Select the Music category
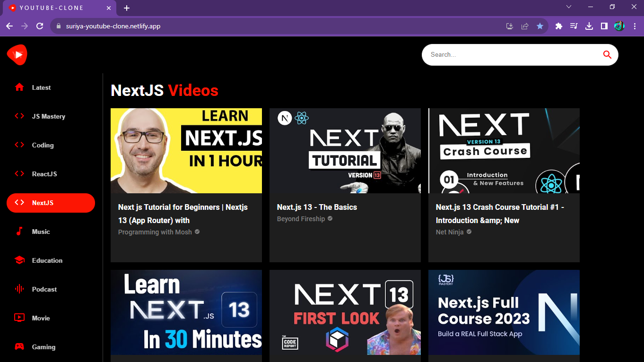The height and width of the screenshot is (362, 644). pos(51,232)
